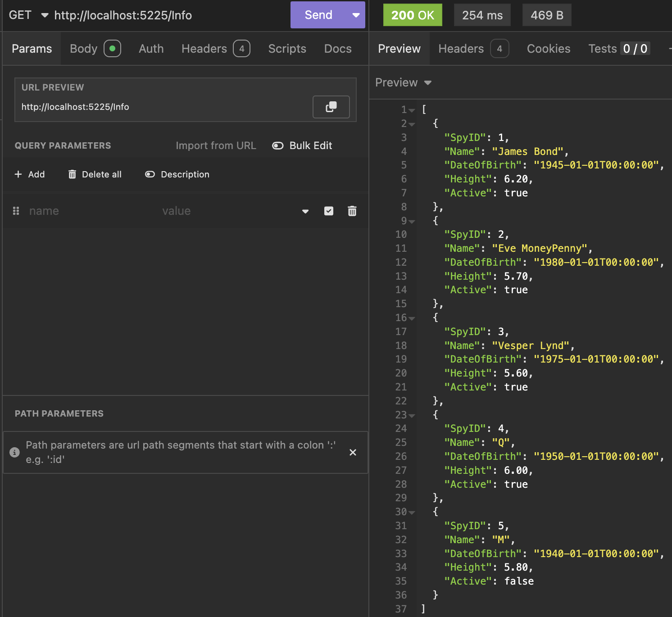Delete the parameter row via its trash icon
672x617 pixels.
(352, 211)
